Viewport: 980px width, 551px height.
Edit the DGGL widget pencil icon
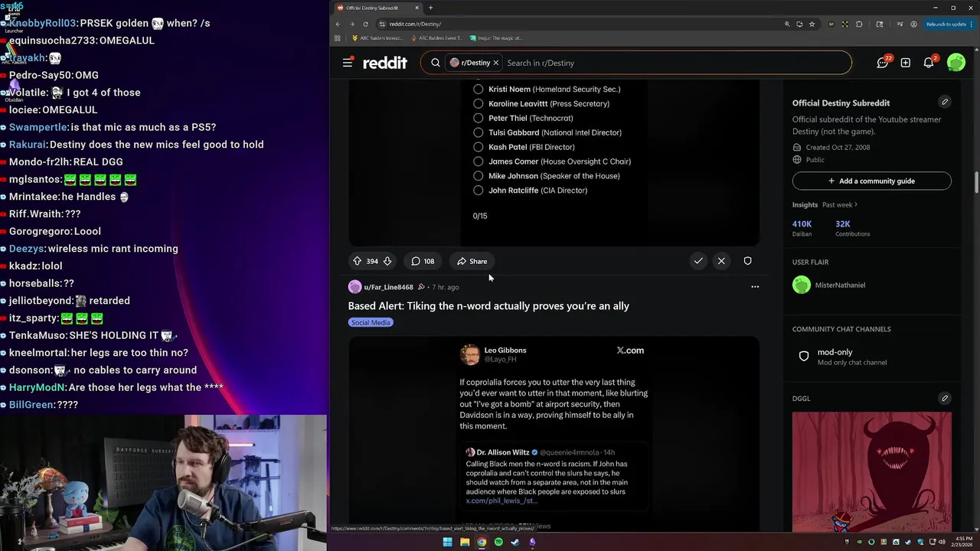coord(945,398)
